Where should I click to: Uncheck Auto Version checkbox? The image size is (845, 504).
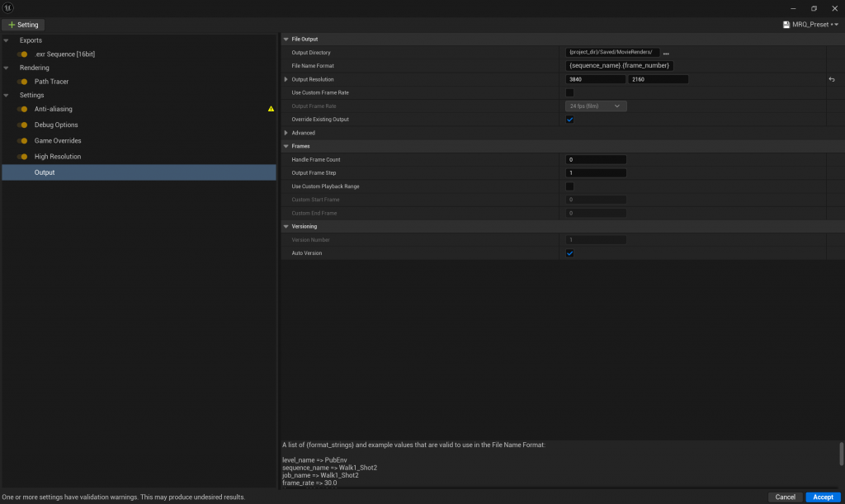[569, 253]
